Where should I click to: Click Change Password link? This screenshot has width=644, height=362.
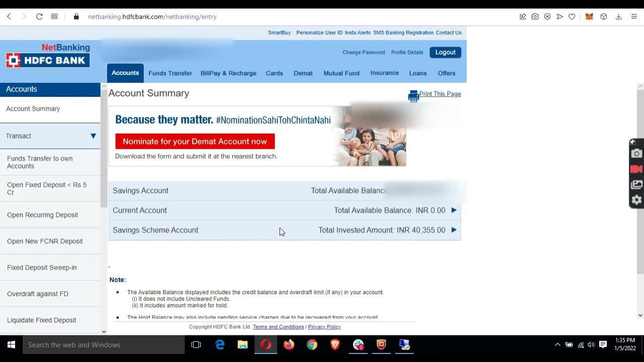click(364, 52)
